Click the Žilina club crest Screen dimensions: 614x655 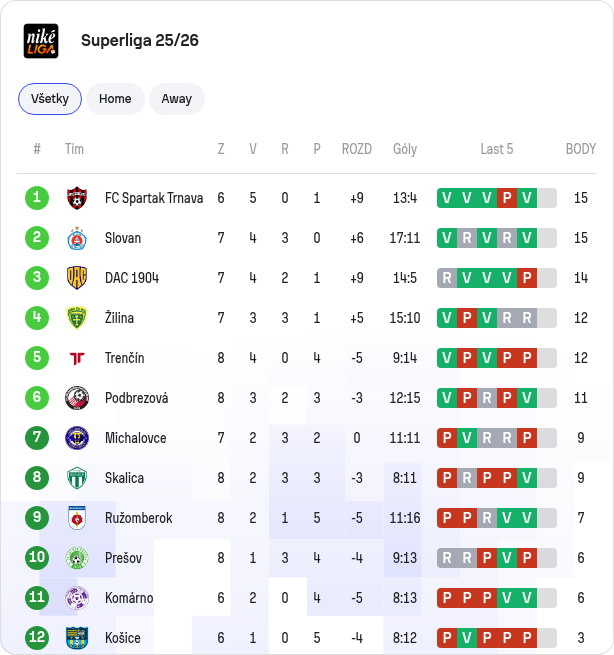[x=77, y=318]
